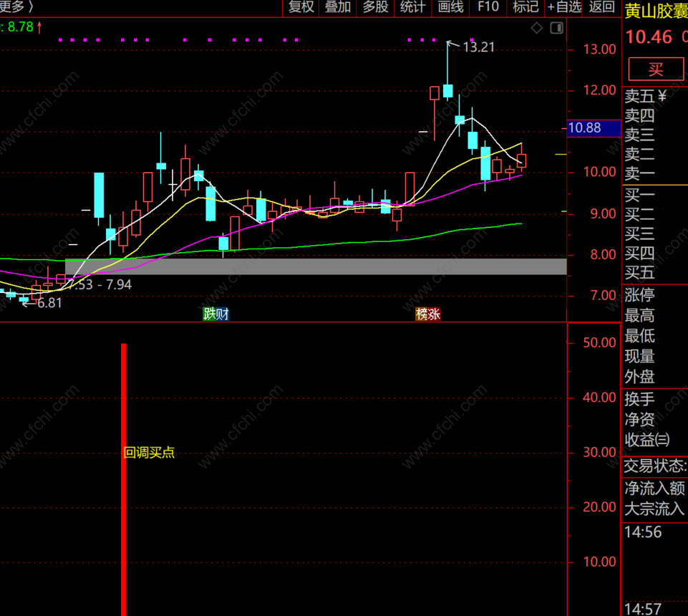688x616 pixels.
Task: Click the 7.53 - 7.94 range label
Action: [100, 285]
